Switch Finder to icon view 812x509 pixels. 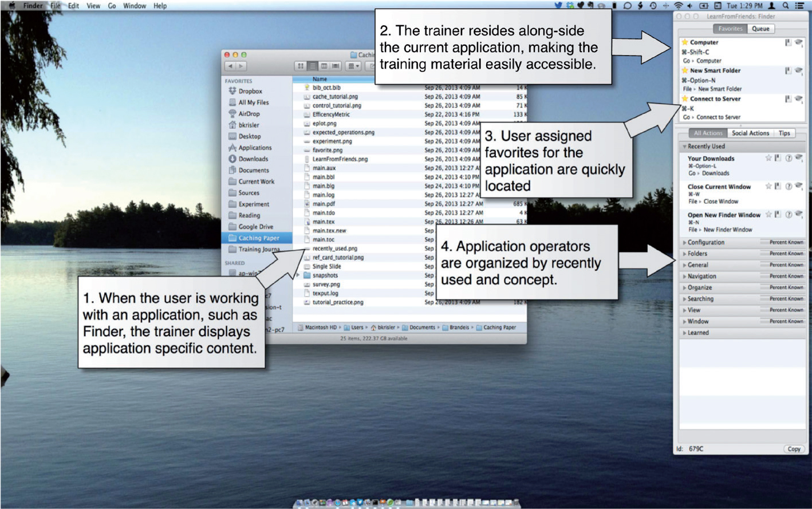click(x=301, y=66)
